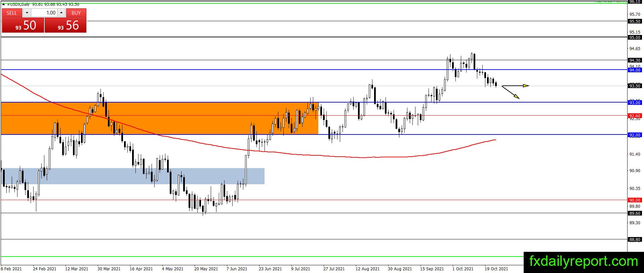Click the 93 50 sell price tile

[23, 25]
